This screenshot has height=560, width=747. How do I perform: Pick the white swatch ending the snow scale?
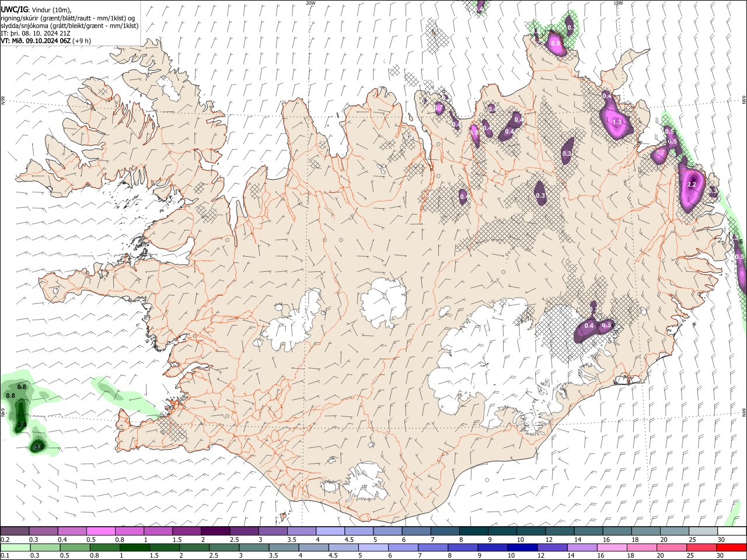pos(731,531)
